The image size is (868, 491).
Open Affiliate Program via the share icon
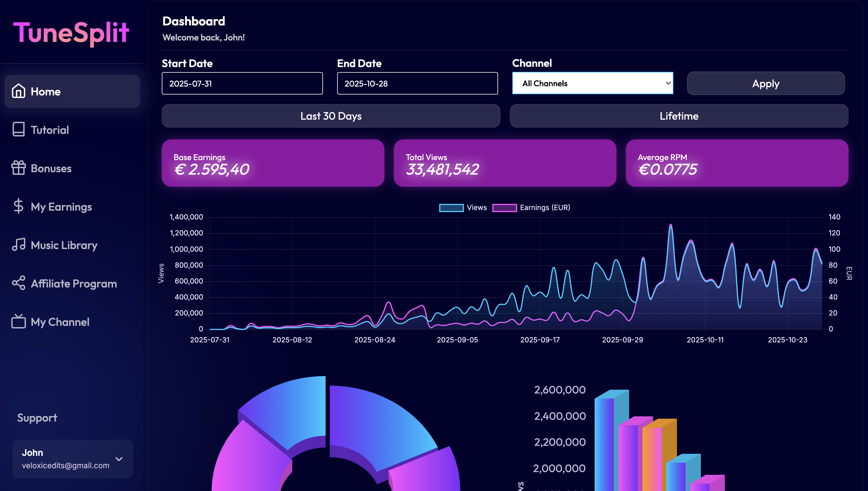(x=19, y=284)
